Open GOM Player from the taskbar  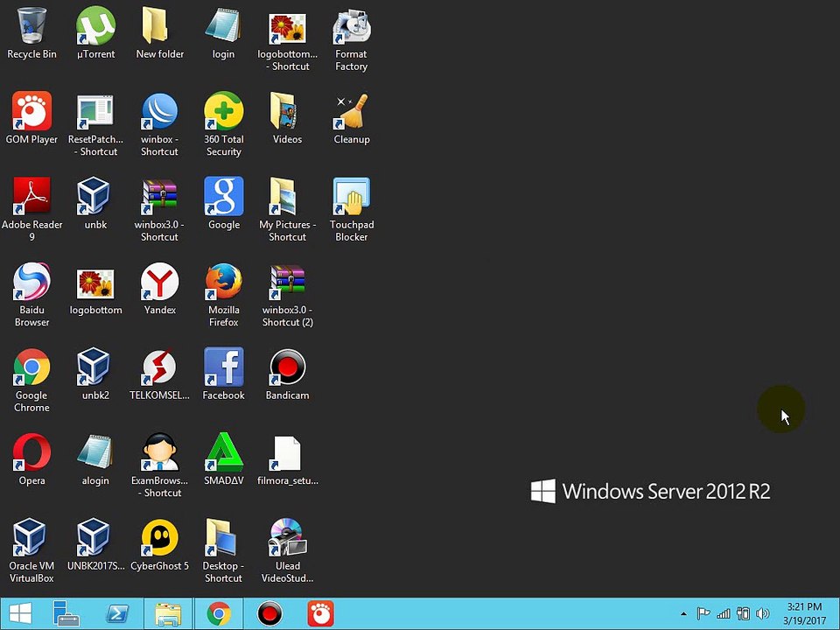(x=320, y=613)
